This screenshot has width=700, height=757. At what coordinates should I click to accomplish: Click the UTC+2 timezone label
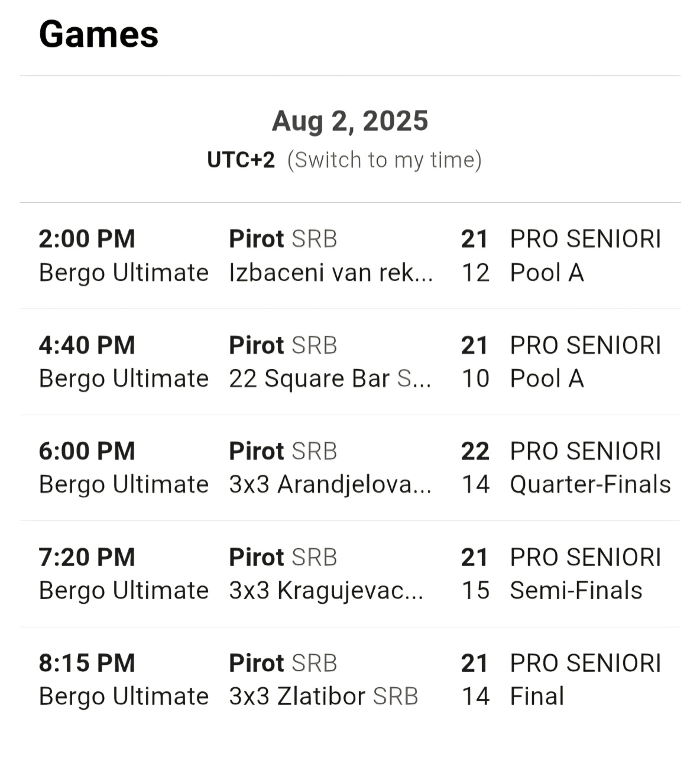coord(241,160)
